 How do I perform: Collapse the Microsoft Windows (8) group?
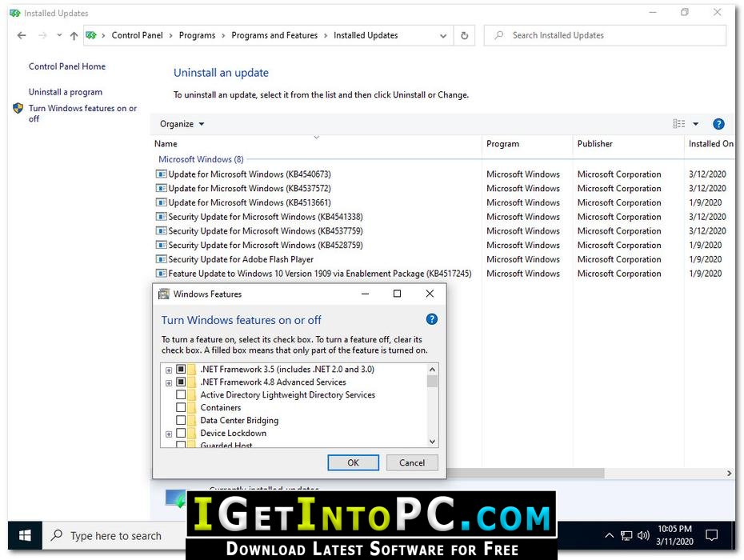201,159
